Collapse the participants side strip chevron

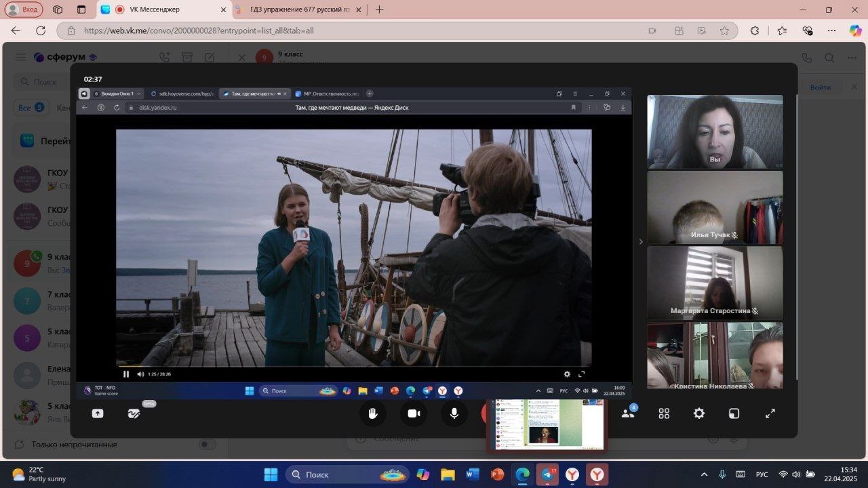(x=641, y=241)
